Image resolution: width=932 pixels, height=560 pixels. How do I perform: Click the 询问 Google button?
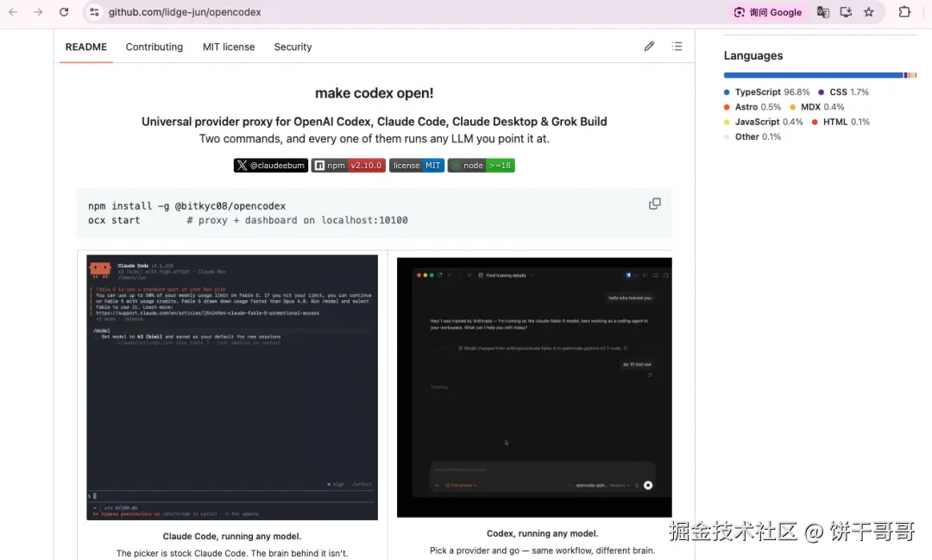tap(767, 12)
